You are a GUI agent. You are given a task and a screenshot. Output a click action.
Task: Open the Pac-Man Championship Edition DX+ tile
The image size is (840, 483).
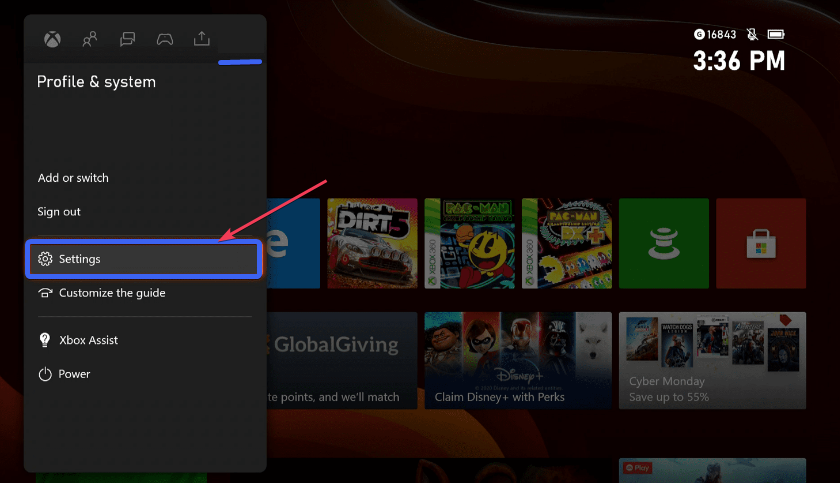coord(567,244)
